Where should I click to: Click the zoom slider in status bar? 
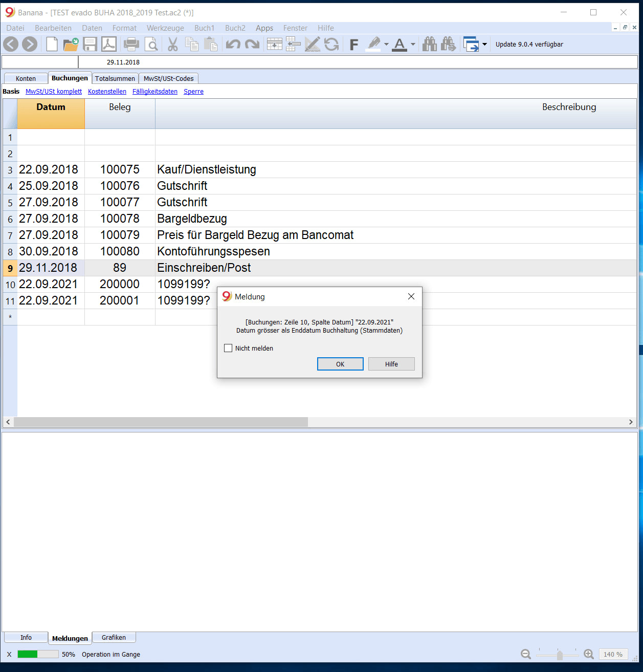pyautogui.click(x=560, y=655)
